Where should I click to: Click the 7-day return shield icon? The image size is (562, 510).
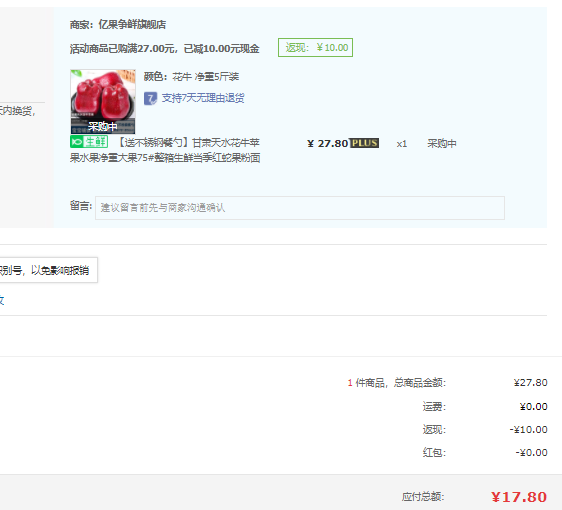click(x=151, y=99)
